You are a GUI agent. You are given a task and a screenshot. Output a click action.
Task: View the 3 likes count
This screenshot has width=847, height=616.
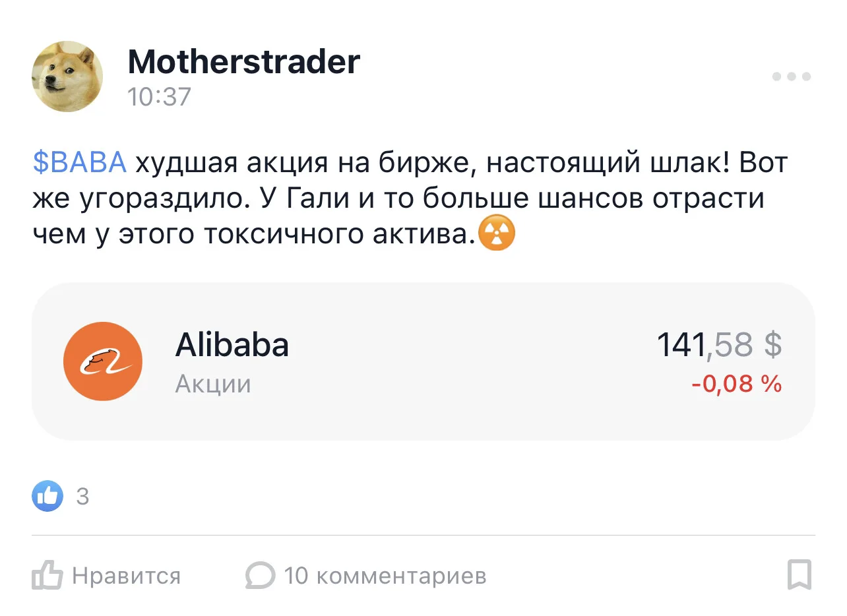tap(82, 497)
